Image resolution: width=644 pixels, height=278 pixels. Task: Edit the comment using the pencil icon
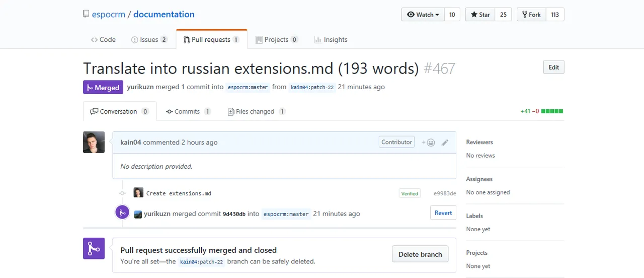click(x=445, y=143)
